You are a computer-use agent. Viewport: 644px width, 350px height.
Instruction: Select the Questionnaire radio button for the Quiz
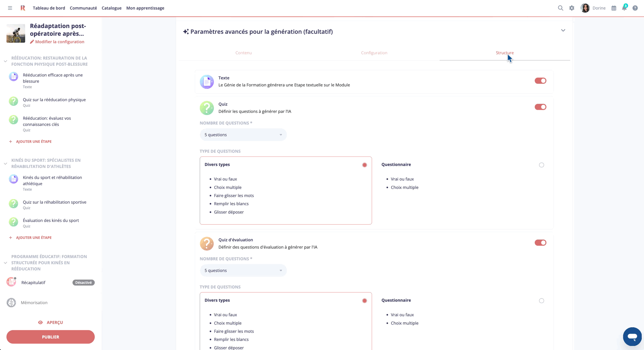pos(541,165)
